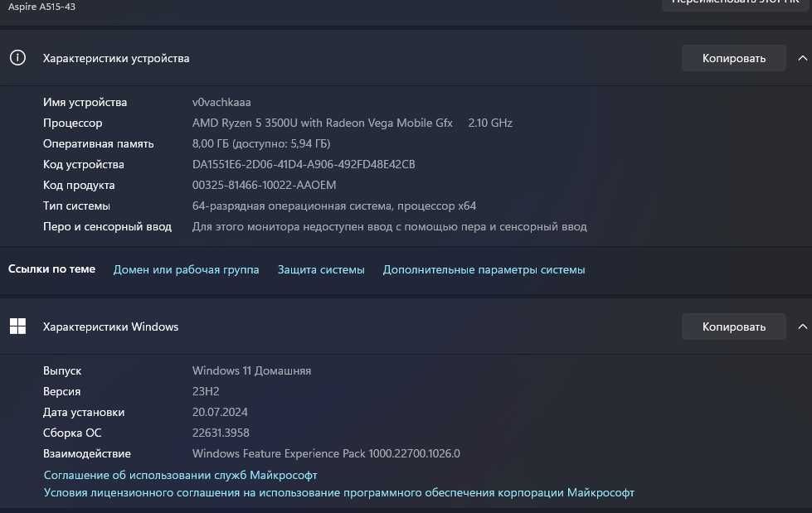
Task: Open Условия лицензионного соглашения link
Action: coord(338,492)
